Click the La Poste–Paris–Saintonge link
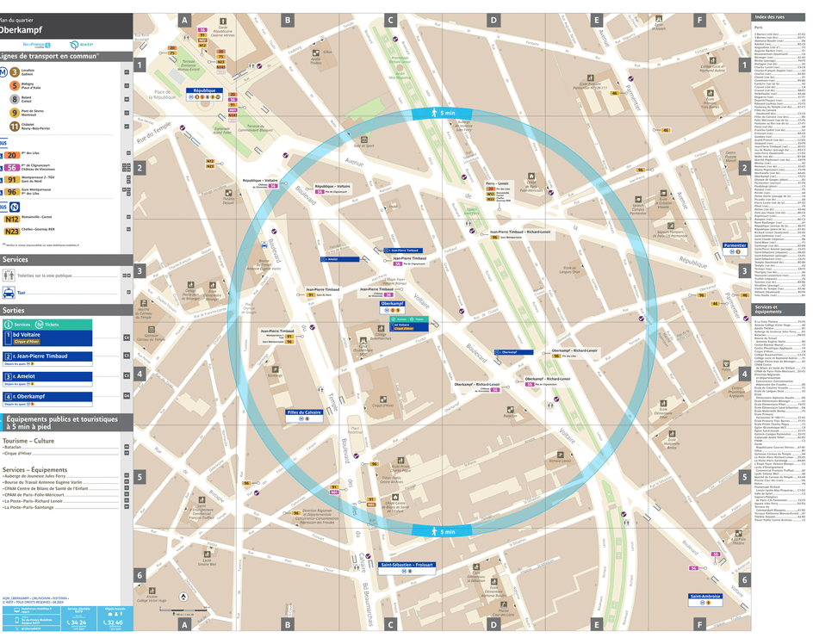This screenshot has height=644, width=813. [29, 507]
